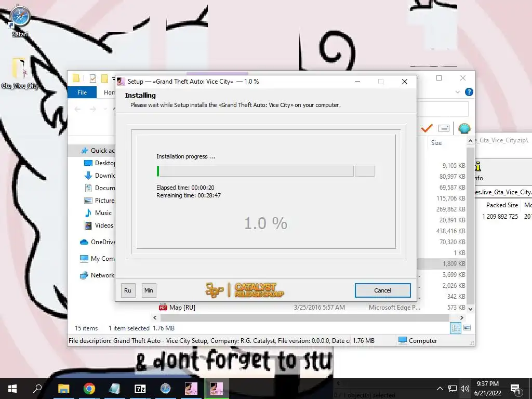Open File Explorer help question-mark icon
Screen dimensions: 532x399
click(x=469, y=92)
